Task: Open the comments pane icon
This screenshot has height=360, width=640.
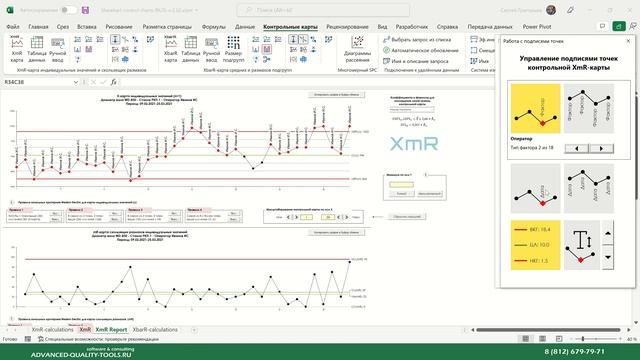Action: tap(602, 26)
